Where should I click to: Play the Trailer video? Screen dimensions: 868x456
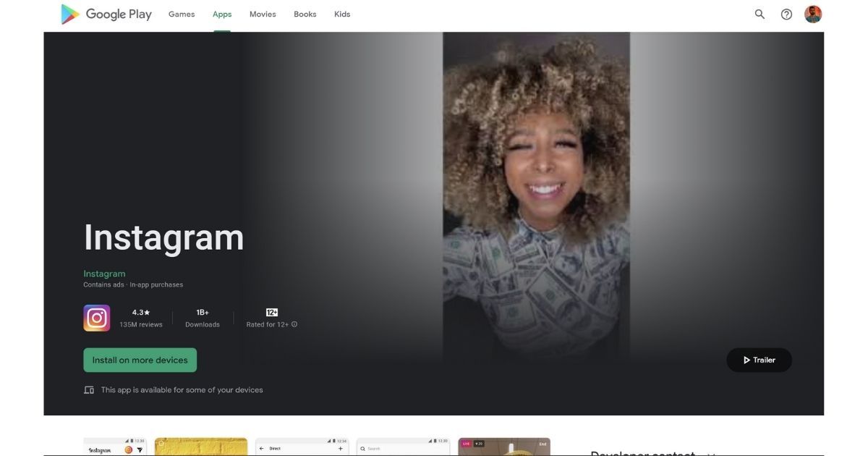pos(759,360)
